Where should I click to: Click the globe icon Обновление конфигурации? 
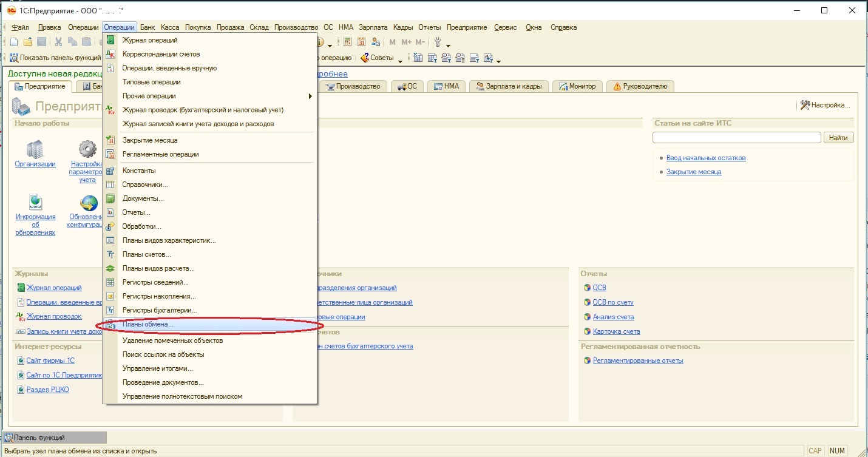point(89,203)
